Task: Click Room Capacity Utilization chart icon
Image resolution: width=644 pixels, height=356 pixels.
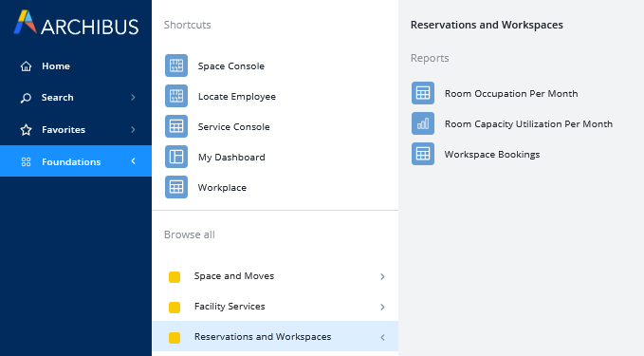Action: [423, 123]
